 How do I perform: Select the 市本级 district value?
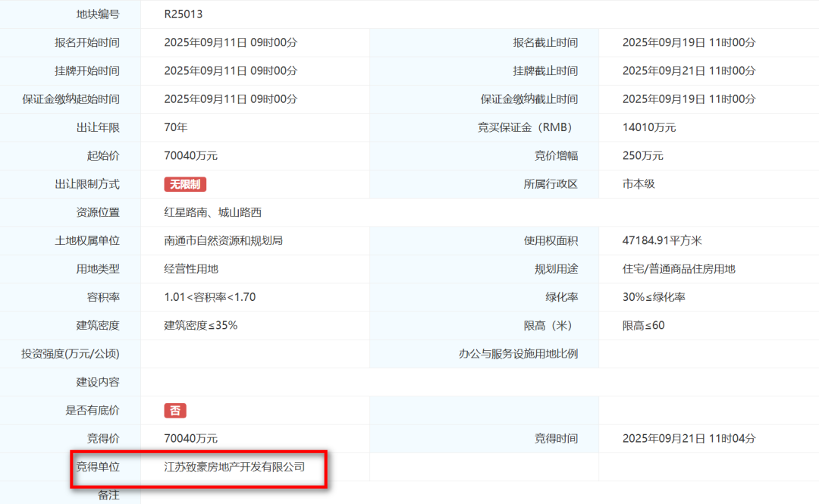(x=639, y=184)
